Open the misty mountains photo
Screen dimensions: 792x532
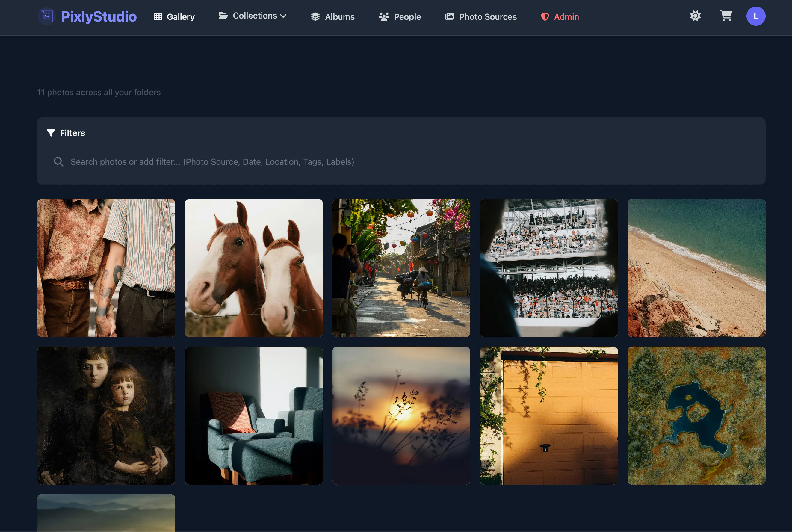[x=106, y=513]
